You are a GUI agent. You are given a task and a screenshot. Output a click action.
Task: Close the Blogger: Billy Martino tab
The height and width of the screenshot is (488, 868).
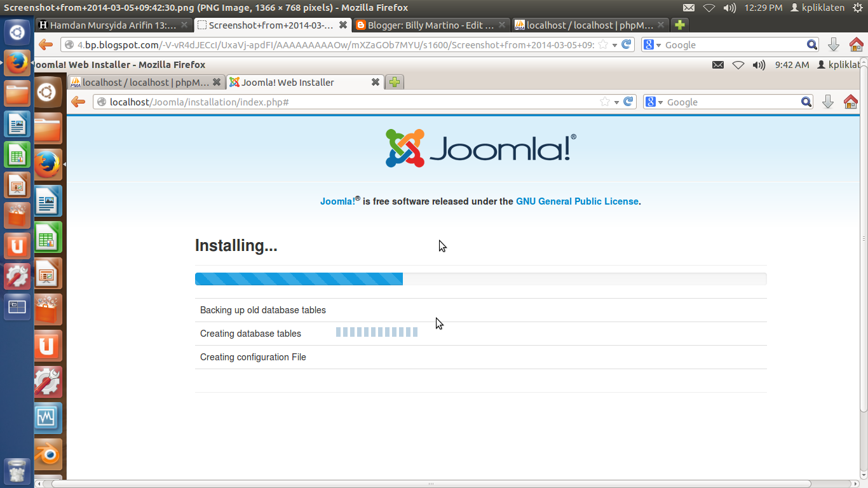click(x=502, y=25)
